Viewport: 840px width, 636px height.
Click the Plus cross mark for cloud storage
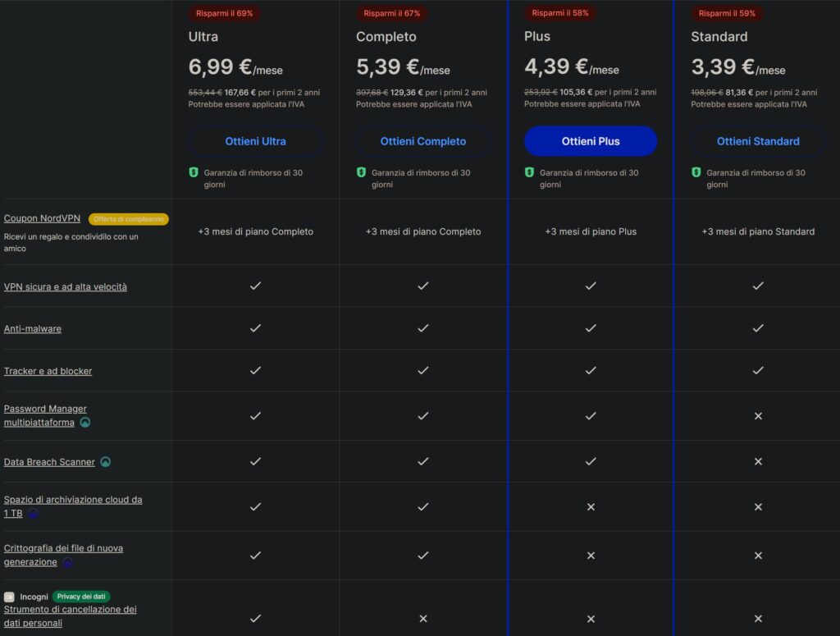[591, 507]
